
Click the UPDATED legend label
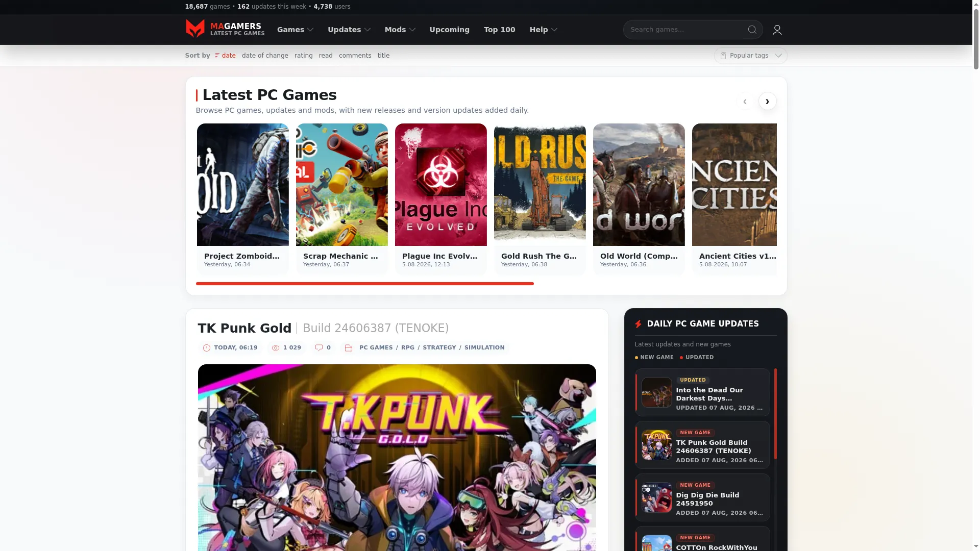click(x=699, y=358)
